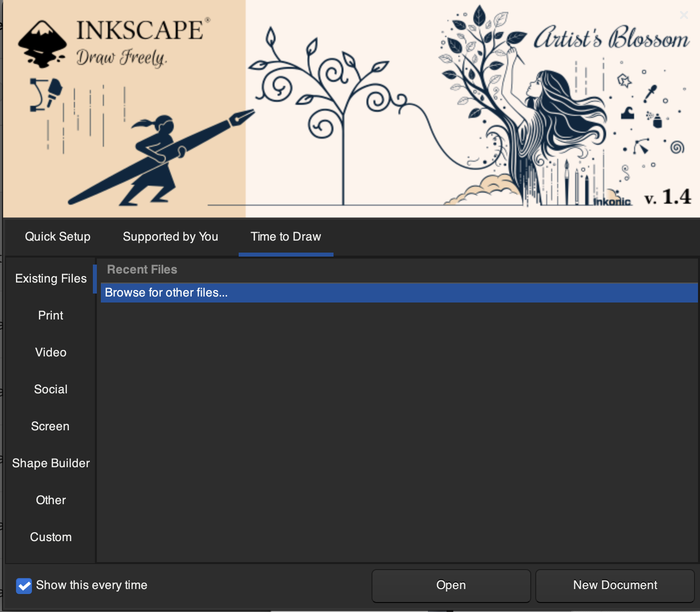The width and height of the screenshot is (700, 612).
Task: Click the New Document button
Action: click(615, 586)
